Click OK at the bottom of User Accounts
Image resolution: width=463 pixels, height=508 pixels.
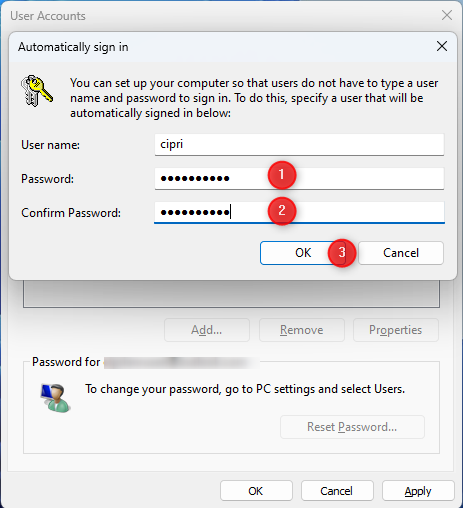pyautogui.click(x=256, y=491)
